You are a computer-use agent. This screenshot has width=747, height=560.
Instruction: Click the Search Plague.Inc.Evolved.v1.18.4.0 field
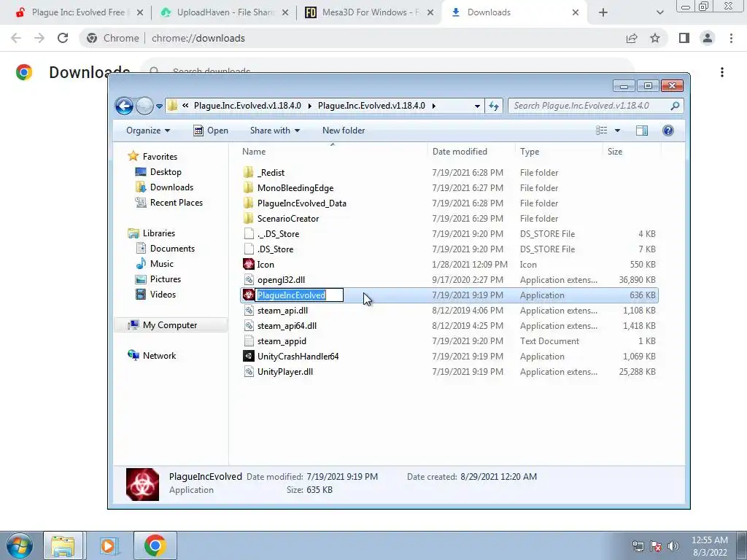[595, 106]
